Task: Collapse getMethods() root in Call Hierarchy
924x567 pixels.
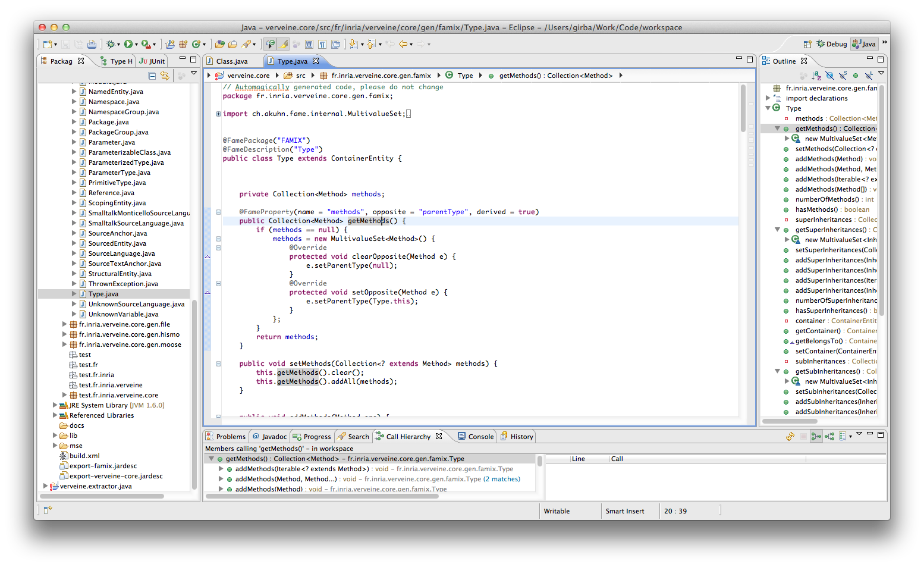Action: pyautogui.click(x=211, y=459)
